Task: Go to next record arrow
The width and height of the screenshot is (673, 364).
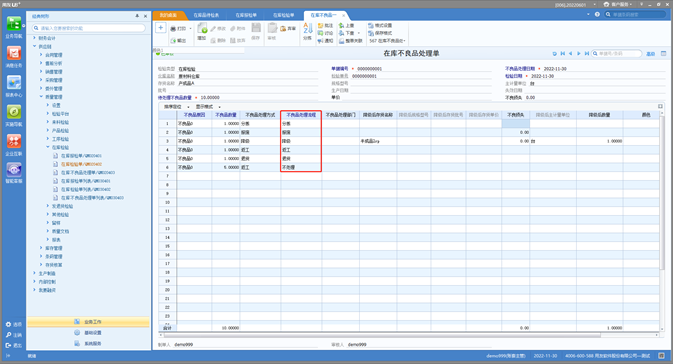Action: coord(579,54)
